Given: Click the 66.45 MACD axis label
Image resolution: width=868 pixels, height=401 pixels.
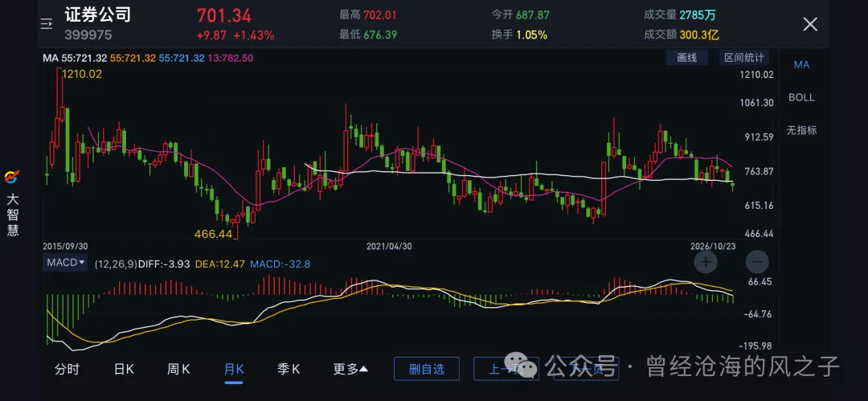Looking at the screenshot, I should pos(760,282).
